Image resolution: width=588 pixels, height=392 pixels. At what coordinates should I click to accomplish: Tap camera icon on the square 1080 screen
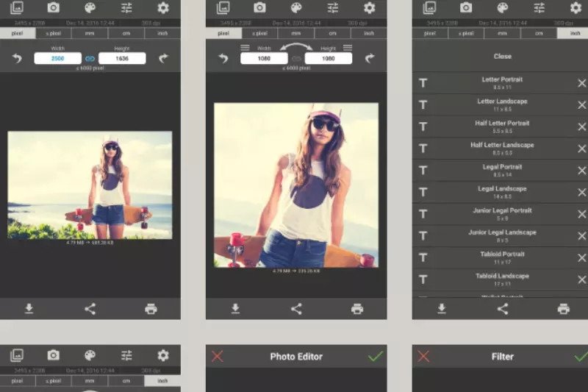click(x=259, y=7)
